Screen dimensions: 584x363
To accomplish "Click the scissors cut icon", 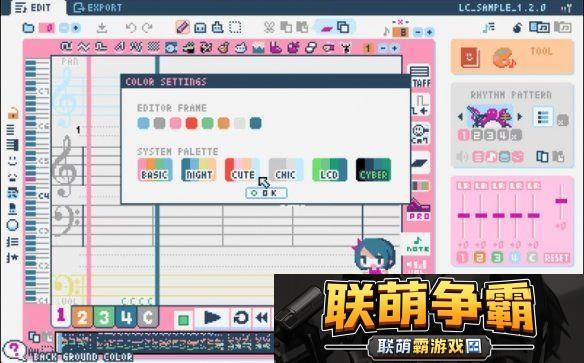I will (269, 28).
